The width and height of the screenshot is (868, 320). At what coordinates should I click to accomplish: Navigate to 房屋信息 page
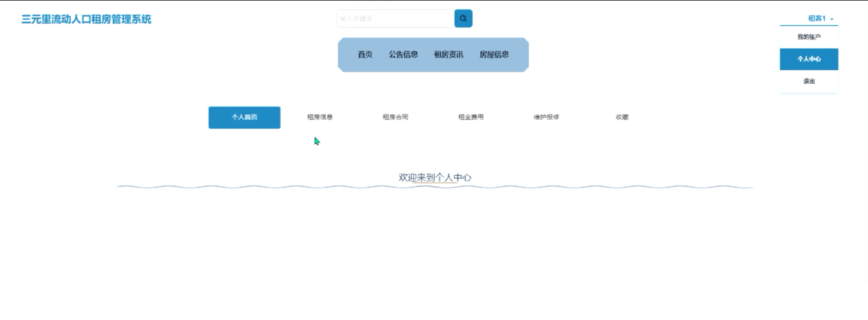(494, 55)
